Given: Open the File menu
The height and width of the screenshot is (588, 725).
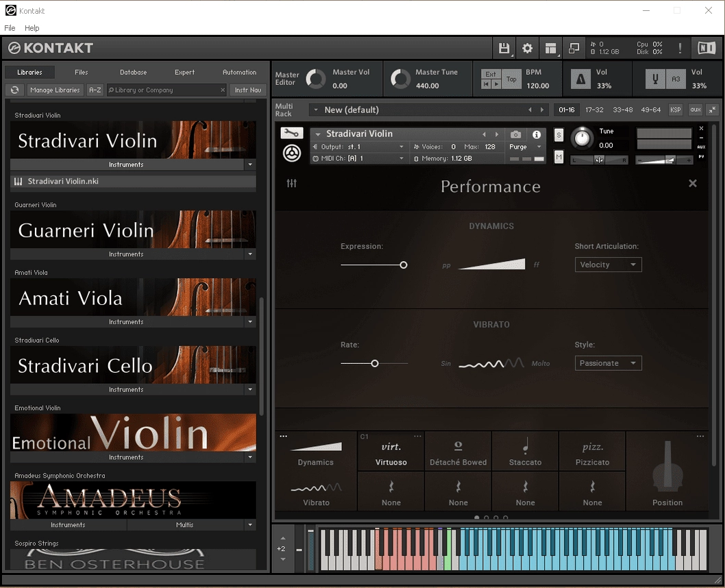Looking at the screenshot, I should click(10, 27).
